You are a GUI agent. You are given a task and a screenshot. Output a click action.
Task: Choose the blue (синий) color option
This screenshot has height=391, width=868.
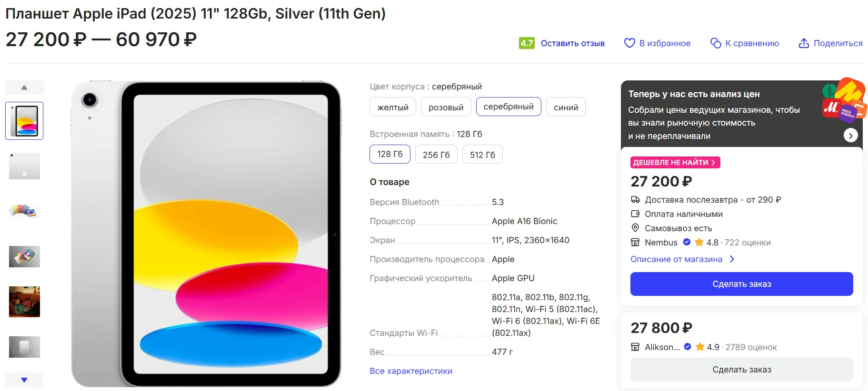[566, 107]
